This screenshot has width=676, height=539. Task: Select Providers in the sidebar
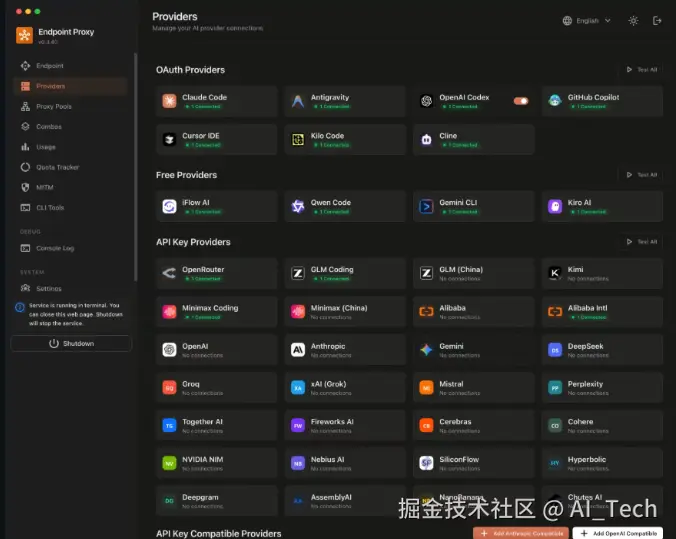(70, 86)
